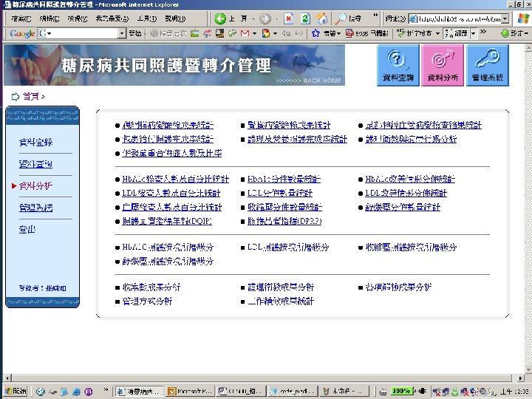The image size is (532, 399).
Task: Click the taskbar 100% battery indicator
Action: 401,391
